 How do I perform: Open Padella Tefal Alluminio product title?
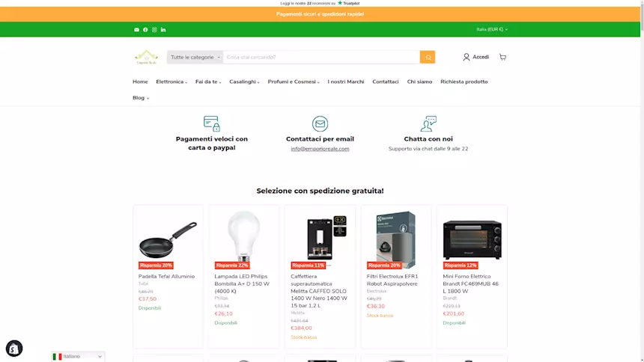[166, 276]
